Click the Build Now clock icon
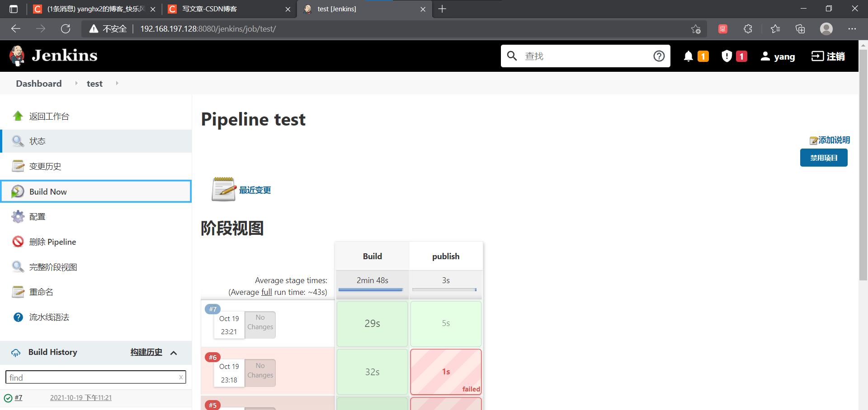The height and width of the screenshot is (410, 868). (18, 191)
